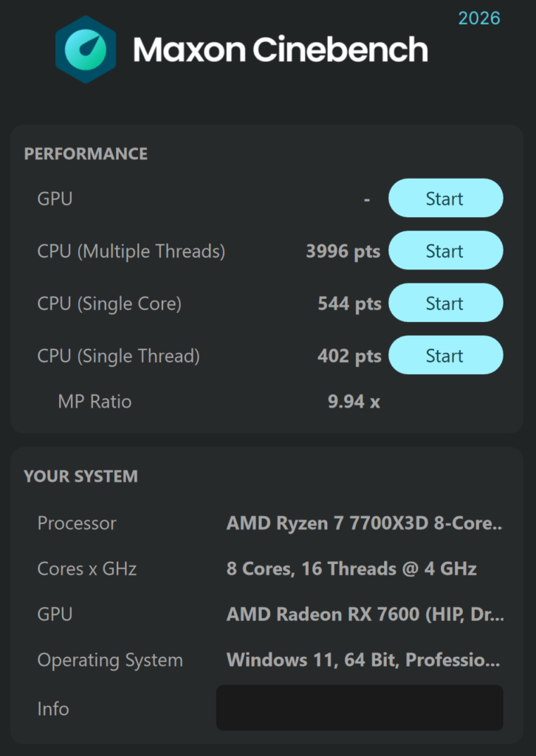The width and height of the screenshot is (536, 756).
Task: Click the Info text field
Action: (360, 708)
